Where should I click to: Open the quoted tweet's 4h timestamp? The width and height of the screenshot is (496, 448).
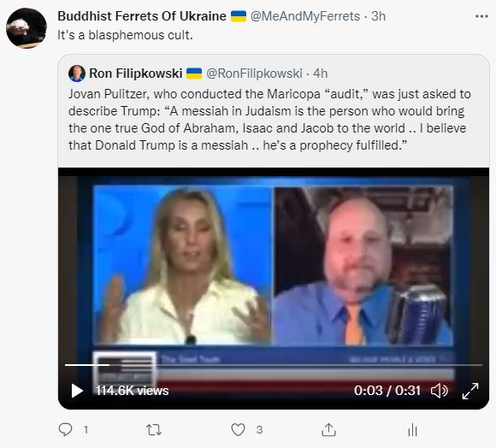click(x=321, y=74)
